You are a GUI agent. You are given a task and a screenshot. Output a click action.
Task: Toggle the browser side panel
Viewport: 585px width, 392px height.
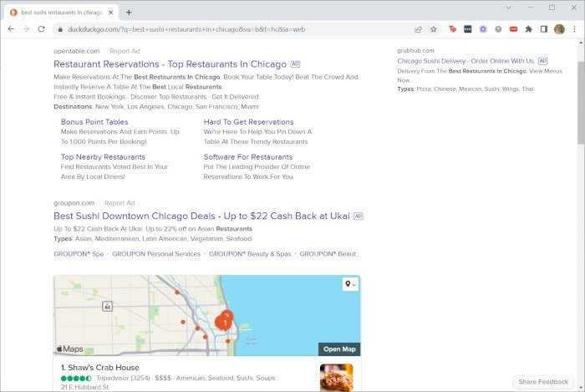click(x=544, y=29)
